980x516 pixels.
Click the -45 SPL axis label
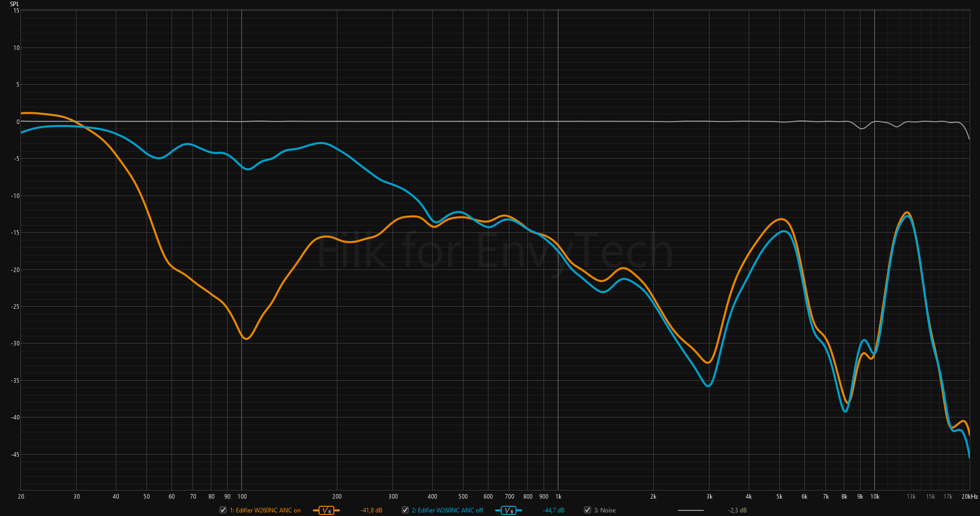point(16,455)
